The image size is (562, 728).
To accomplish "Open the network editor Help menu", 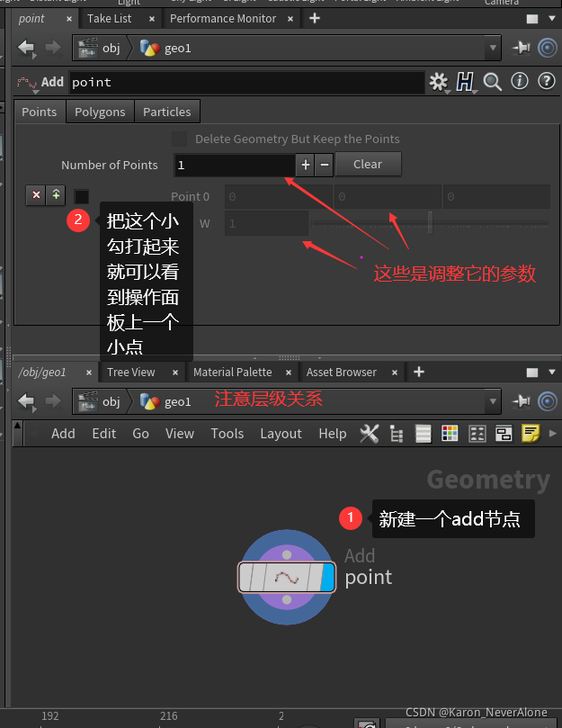I will pos(333,433).
